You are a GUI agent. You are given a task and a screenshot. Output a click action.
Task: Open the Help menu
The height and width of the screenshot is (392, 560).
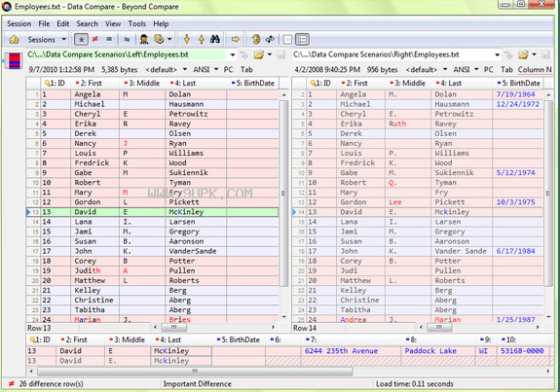(161, 24)
